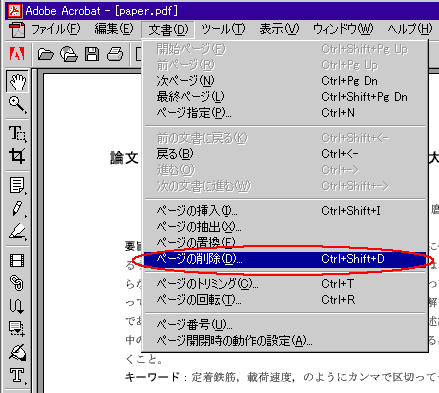Image resolution: width=439 pixels, height=393 pixels.
Task: Select the digital signature pen tool
Action: (x=17, y=352)
